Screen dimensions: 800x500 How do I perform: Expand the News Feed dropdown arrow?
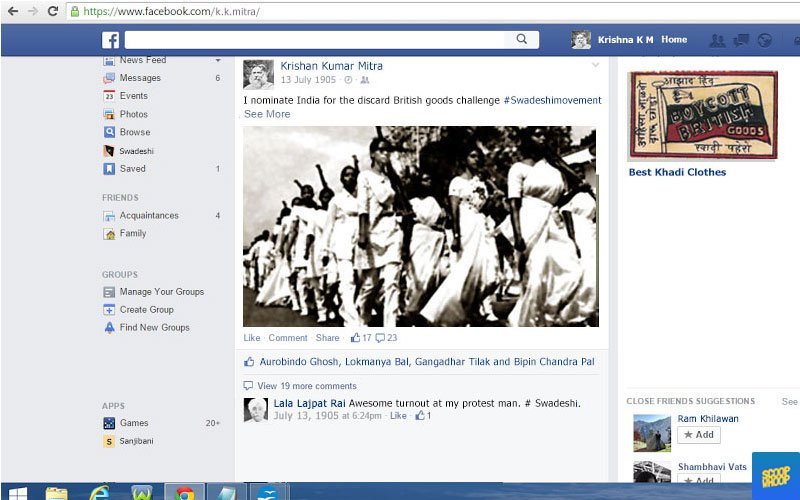coord(218,61)
